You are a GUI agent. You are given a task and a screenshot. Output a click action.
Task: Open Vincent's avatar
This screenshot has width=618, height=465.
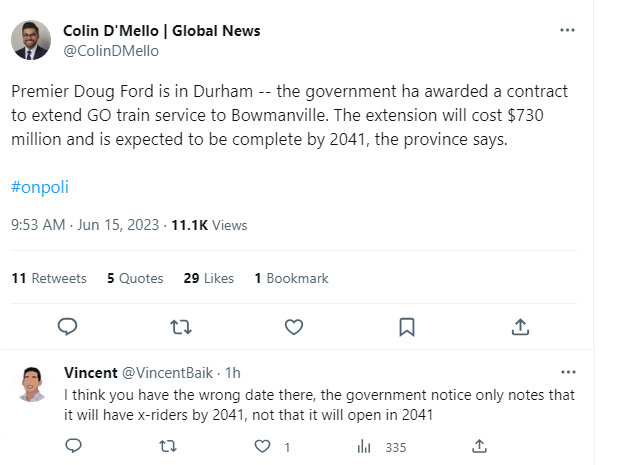tap(32, 383)
